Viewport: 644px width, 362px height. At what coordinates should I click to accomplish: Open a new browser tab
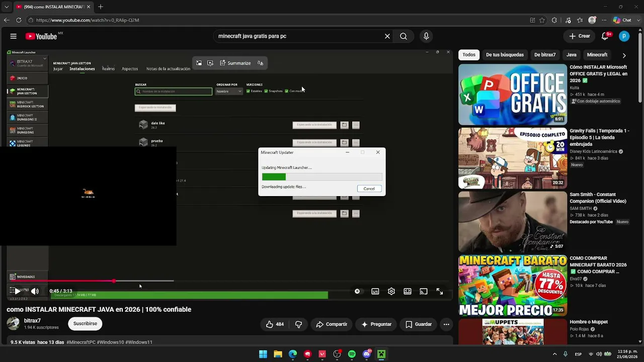coord(101,7)
